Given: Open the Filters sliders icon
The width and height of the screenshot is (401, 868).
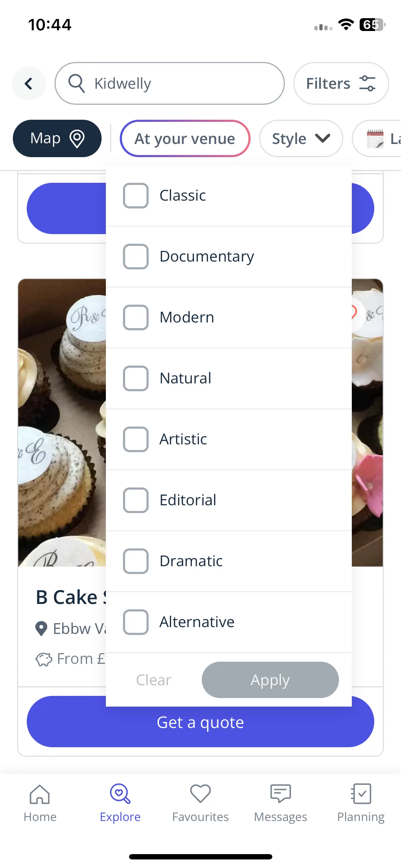Looking at the screenshot, I should [x=367, y=83].
